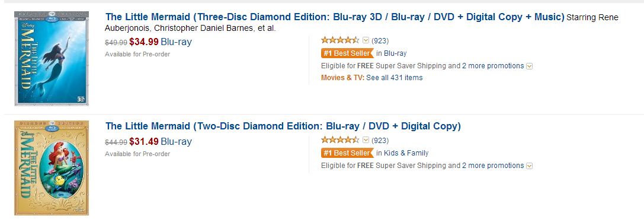Expand rating dropdown arrow for Two-Disc edition

366,140
